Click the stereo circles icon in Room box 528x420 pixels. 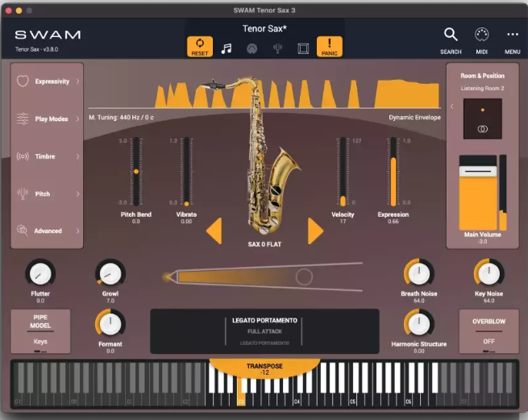483,129
